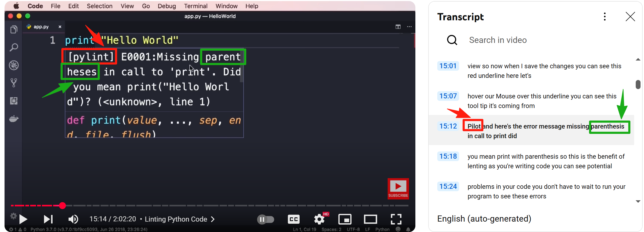Open the Apple menu
Viewport: 644px width, 232px height.
click(16, 6)
